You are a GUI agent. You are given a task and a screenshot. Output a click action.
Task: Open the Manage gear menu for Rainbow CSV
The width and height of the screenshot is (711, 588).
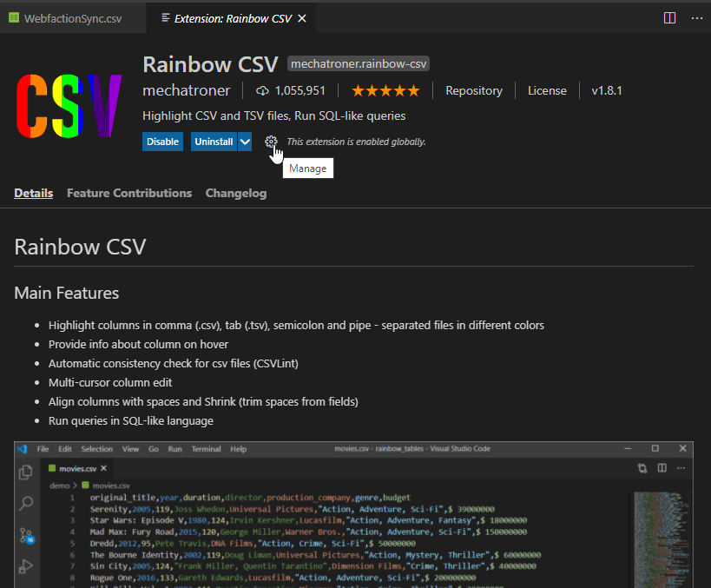(x=271, y=142)
